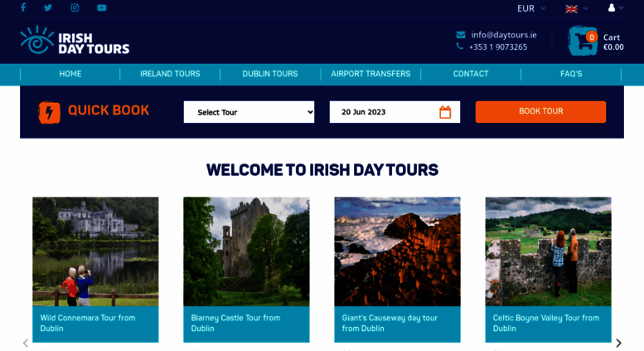
Task: Open the Facebook social link
Action: 23,7
